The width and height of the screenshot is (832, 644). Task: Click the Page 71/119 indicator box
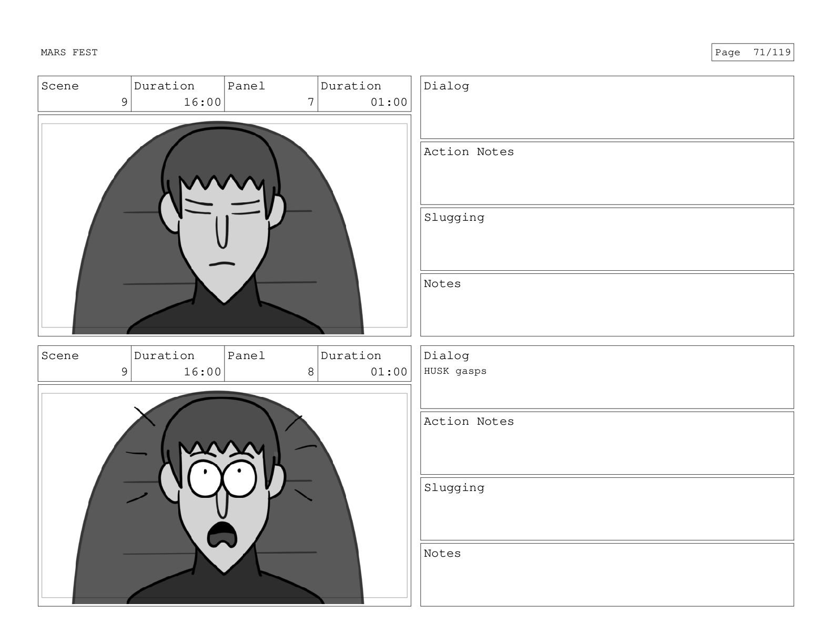pos(753,52)
